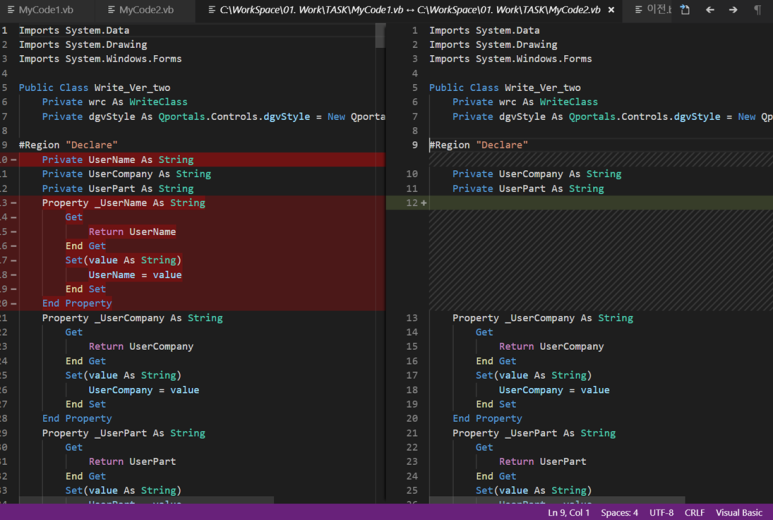Go to previous change arrow
773x520 pixels.
[710, 9]
